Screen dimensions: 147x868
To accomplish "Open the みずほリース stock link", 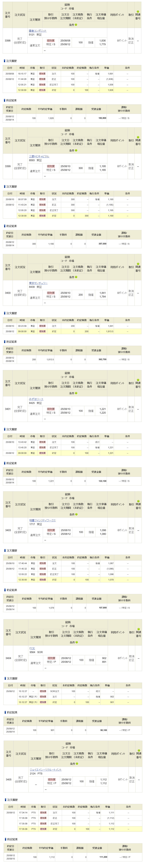I will coord(36,399).
